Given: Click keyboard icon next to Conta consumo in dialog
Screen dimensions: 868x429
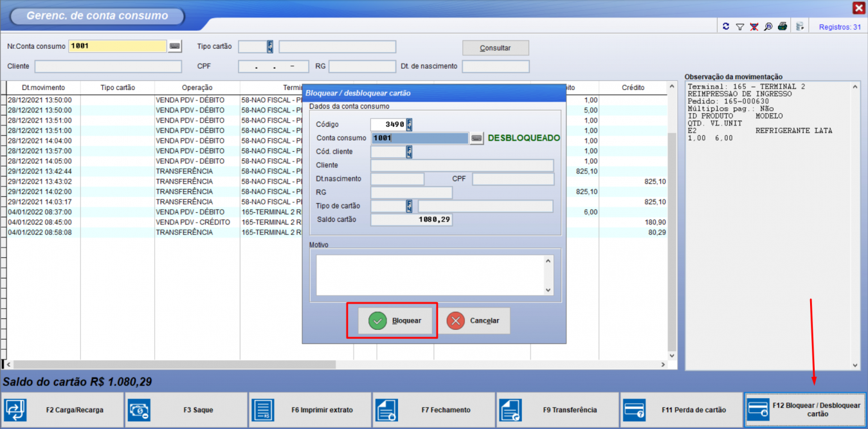Looking at the screenshot, I should 476,138.
